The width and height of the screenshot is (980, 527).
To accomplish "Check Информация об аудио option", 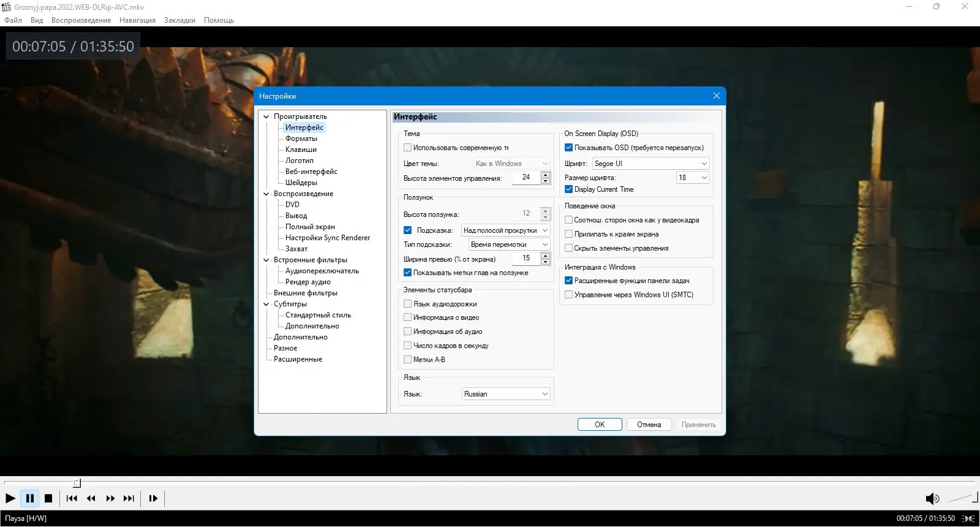I will click(x=407, y=332).
